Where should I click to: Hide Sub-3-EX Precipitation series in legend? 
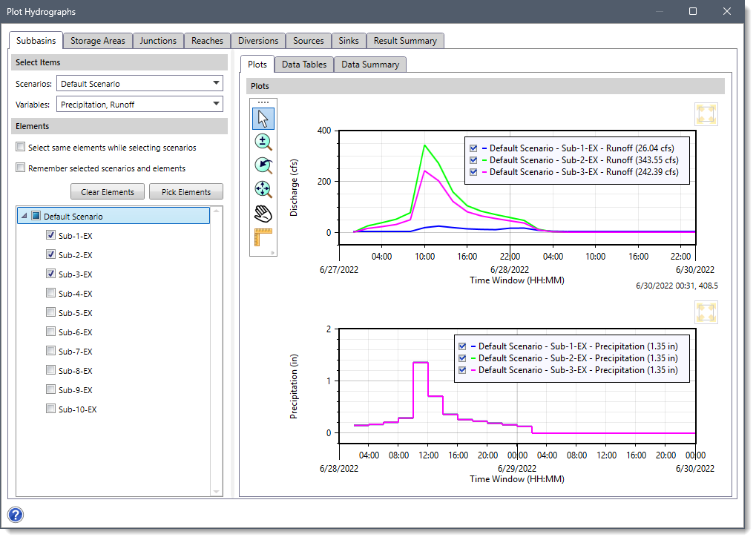coord(462,370)
